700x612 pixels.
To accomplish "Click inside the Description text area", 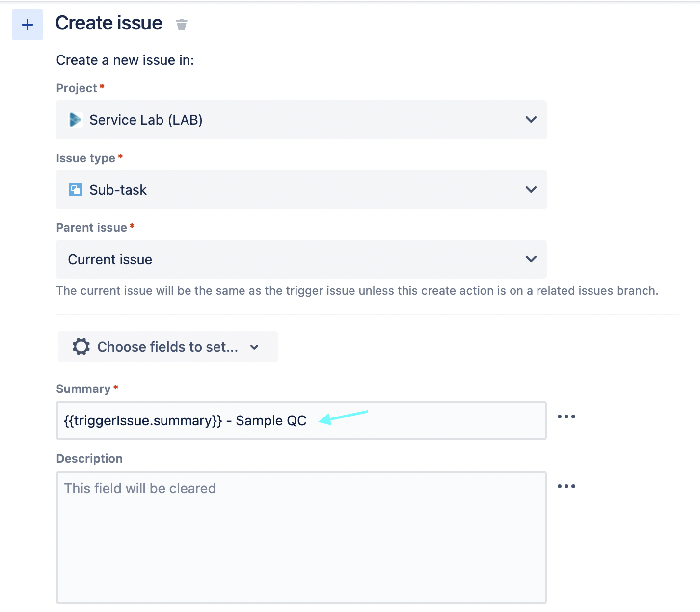I will pos(301,537).
